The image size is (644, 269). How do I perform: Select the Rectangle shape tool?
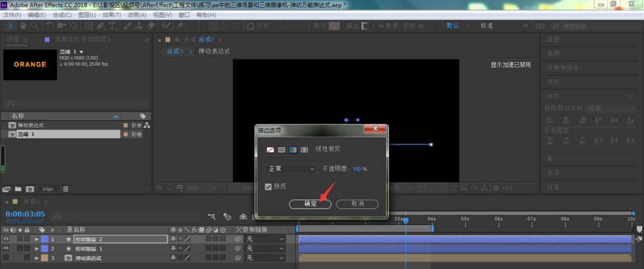tap(89, 26)
